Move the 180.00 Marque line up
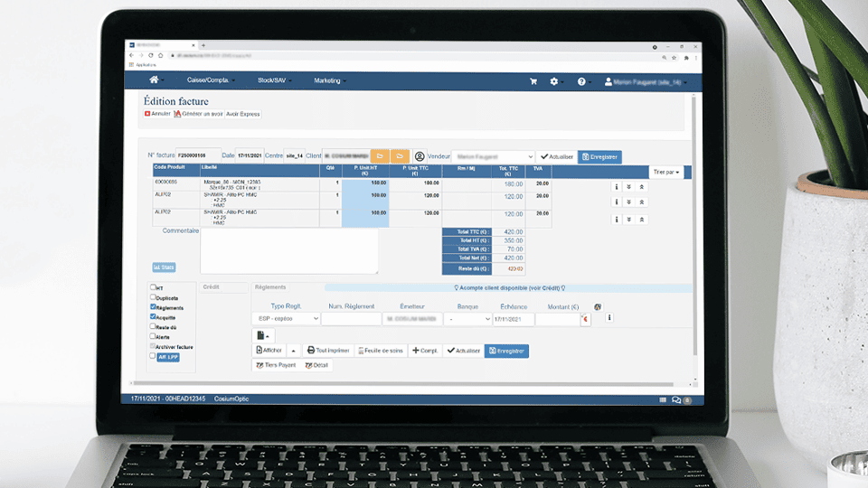Viewport: 868px width, 488px height. tap(642, 187)
